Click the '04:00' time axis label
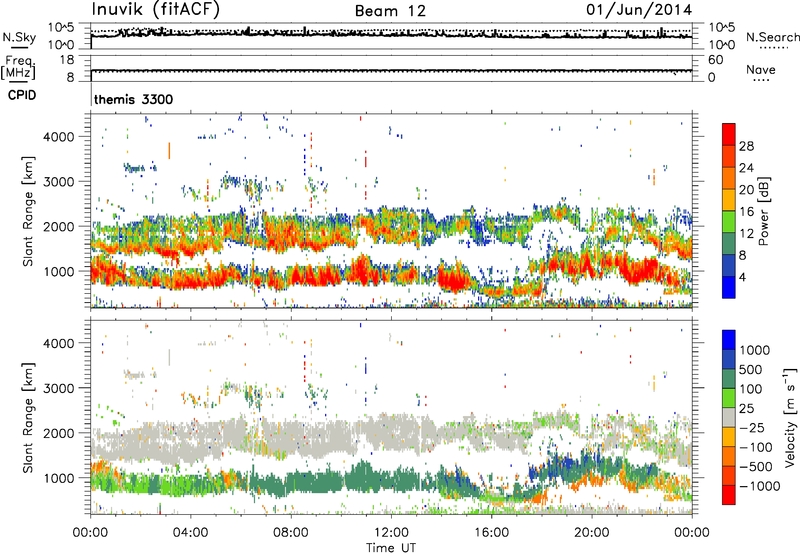 pyautogui.click(x=190, y=533)
